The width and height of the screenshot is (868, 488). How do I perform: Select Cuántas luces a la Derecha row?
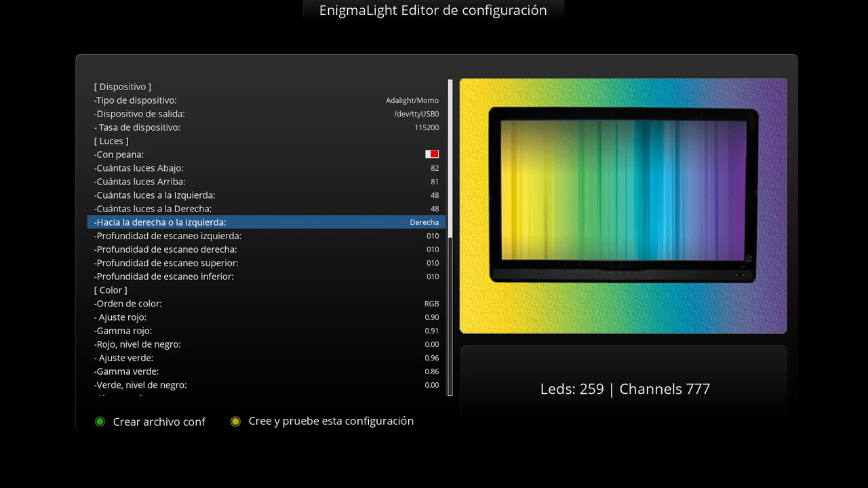coord(267,209)
